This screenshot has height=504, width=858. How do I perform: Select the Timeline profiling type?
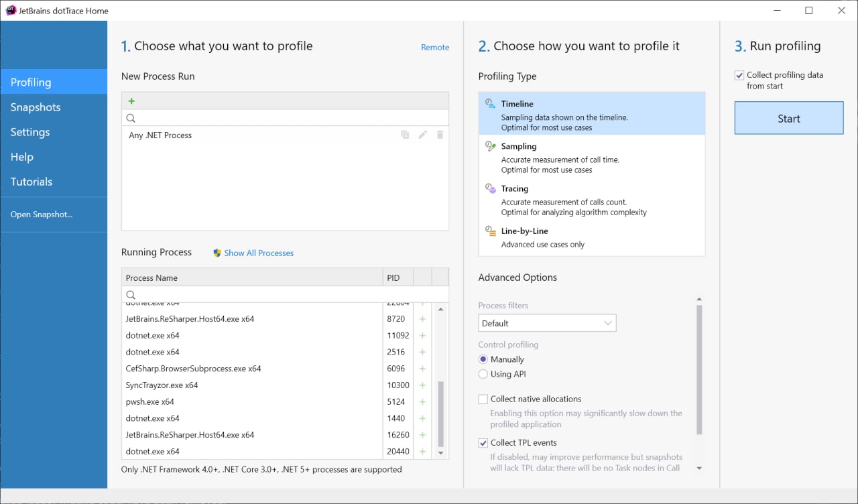coord(592,114)
